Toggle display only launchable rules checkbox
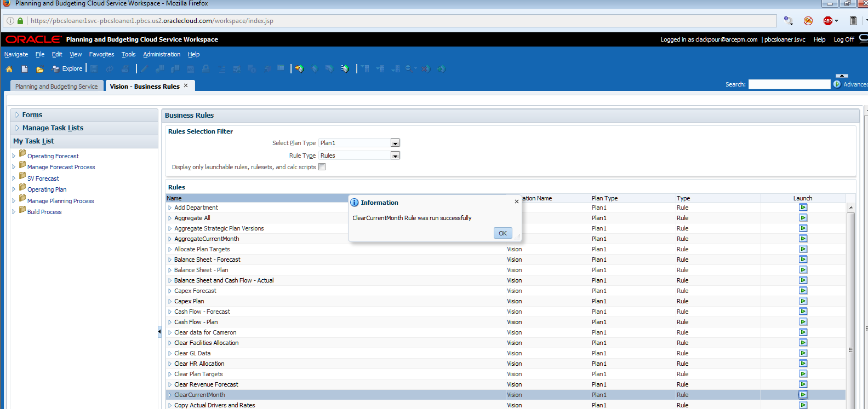 (322, 167)
